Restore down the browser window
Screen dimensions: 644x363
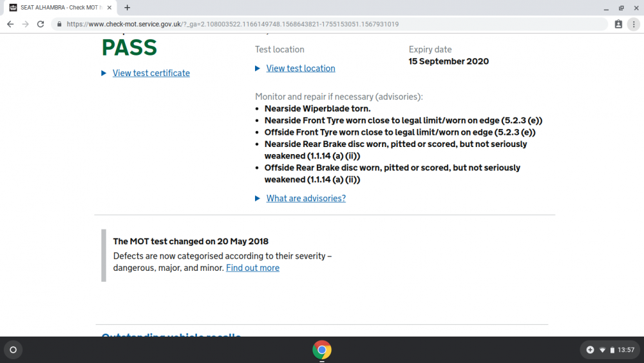coord(621,8)
